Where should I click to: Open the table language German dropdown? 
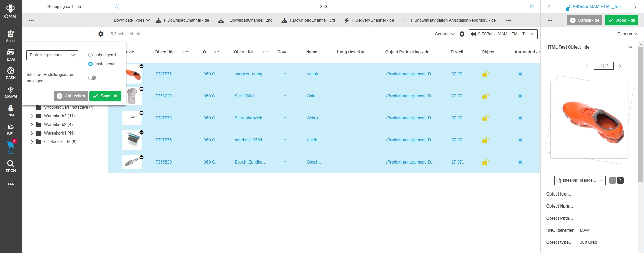444,34
